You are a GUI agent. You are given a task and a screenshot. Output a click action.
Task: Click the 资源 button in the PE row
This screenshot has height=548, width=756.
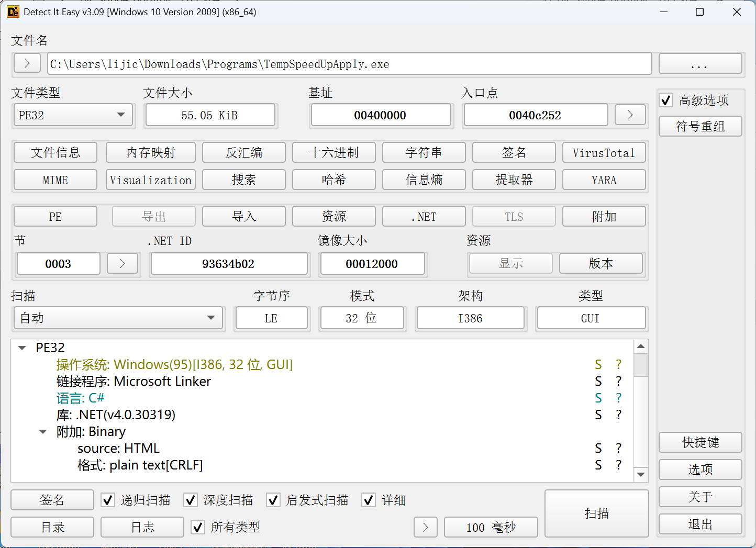334,216
